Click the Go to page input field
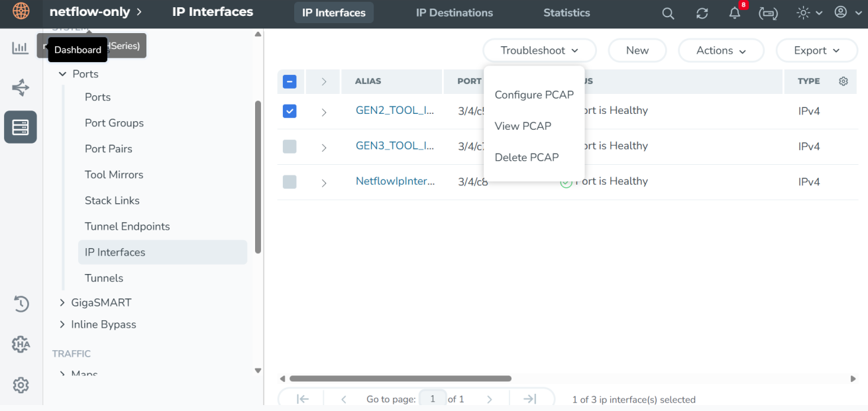This screenshot has width=868, height=411. click(x=433, y=399)
